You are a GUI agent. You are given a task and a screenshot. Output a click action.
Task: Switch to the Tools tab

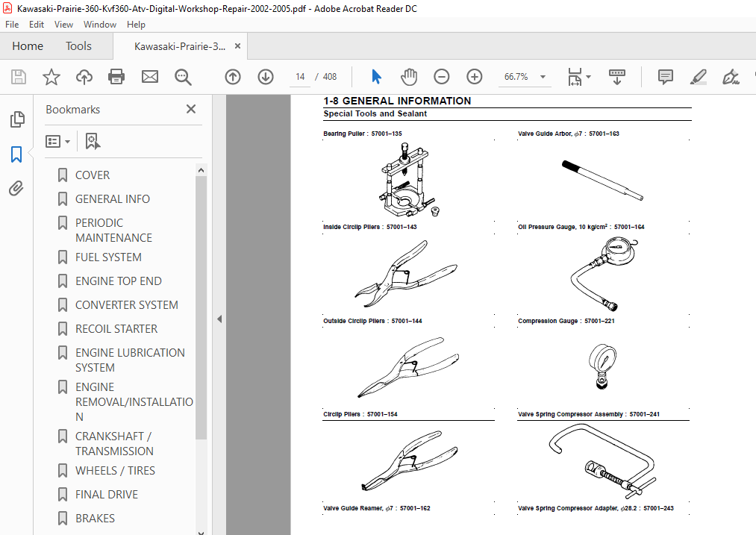[x=78, y=46]
